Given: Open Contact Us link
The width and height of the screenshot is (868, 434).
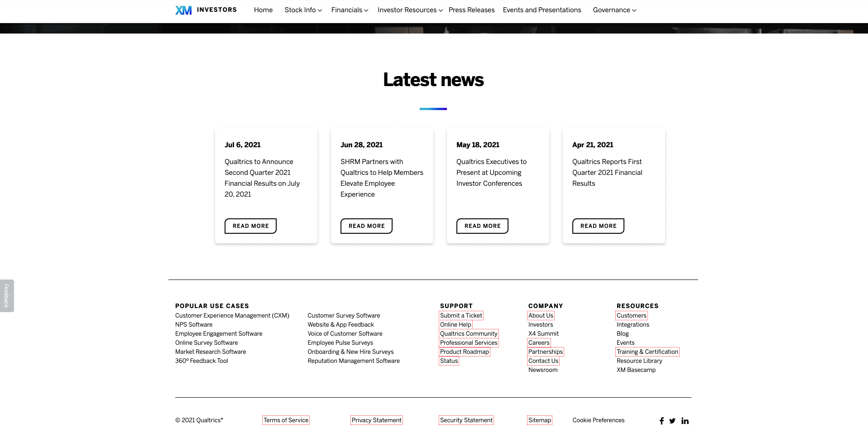Looking at the screenshot, I should [543, 361].
